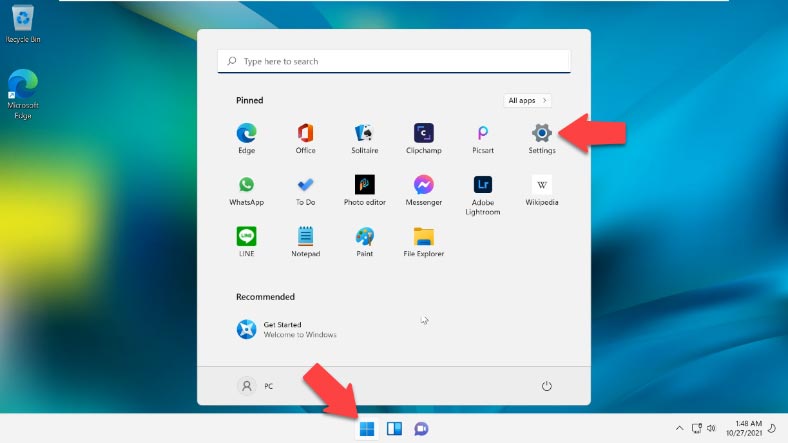Viewport: 788px width, 443px height.
Task: Click the search magnifier icon
Action: point(232,61)
